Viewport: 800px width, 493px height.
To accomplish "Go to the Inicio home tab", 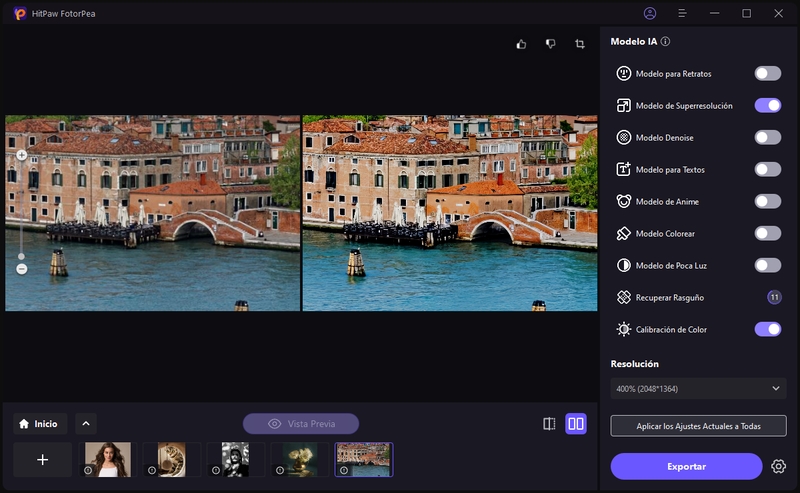I will click(40, 424).
